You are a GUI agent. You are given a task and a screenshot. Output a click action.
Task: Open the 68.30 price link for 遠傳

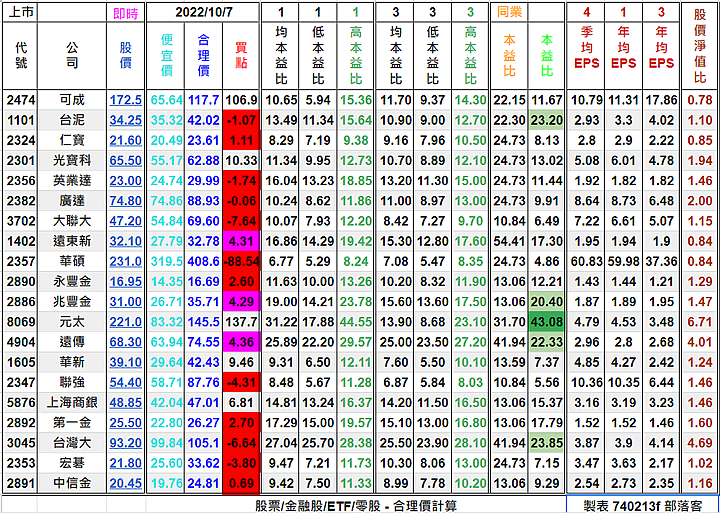125,342
